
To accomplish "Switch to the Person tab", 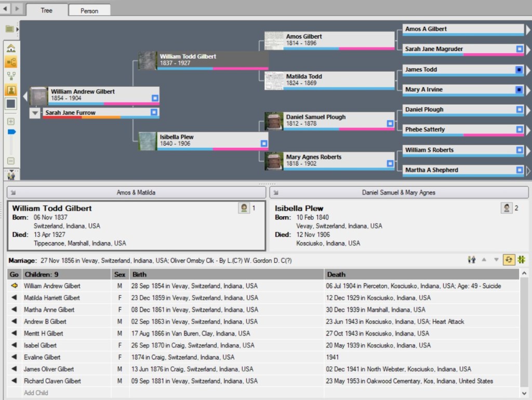I will point(89,10).
